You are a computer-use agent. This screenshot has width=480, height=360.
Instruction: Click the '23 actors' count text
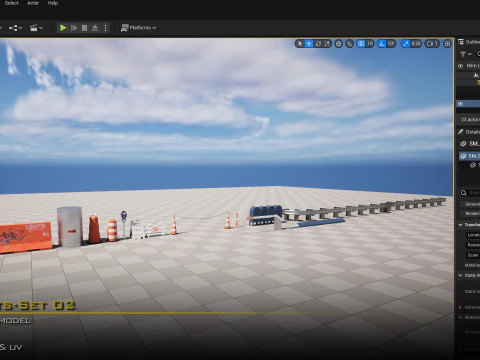coord(470,119)
